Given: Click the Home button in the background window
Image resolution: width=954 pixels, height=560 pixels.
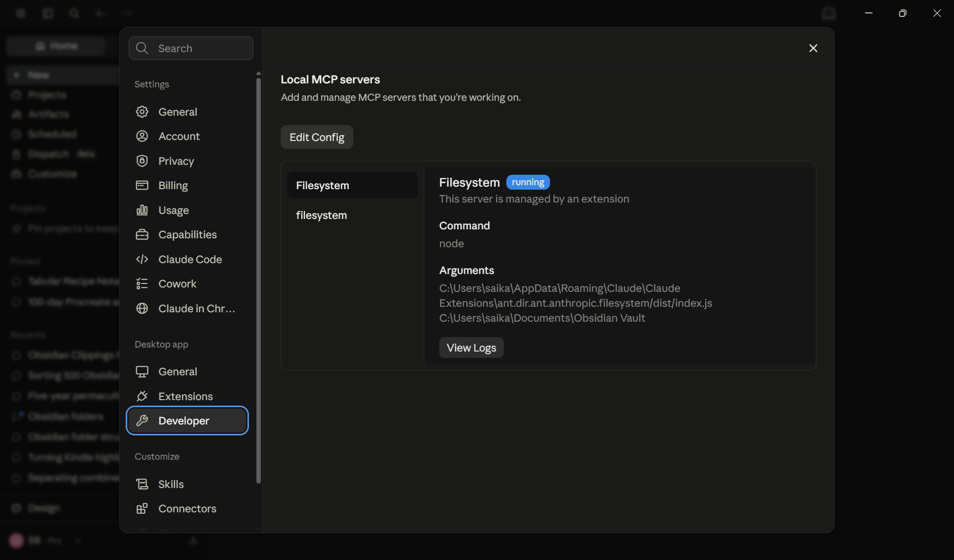Looking at the screenshot, I should [x=56, y=46].
